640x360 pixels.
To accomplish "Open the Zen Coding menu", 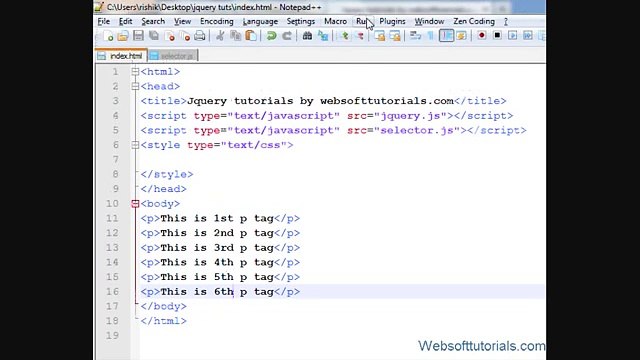I will (x=474, y=21).
